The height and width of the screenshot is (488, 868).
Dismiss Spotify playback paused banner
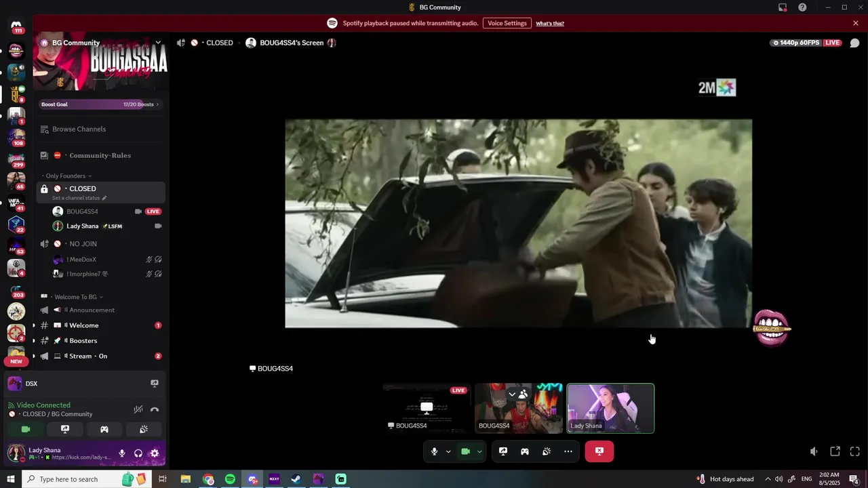click(856, 23)
